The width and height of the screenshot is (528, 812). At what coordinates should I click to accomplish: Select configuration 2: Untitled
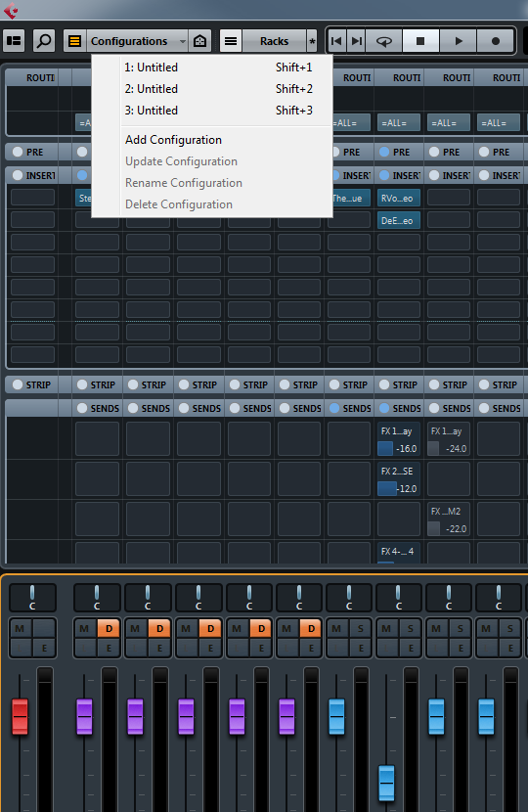tap(212, 89)
